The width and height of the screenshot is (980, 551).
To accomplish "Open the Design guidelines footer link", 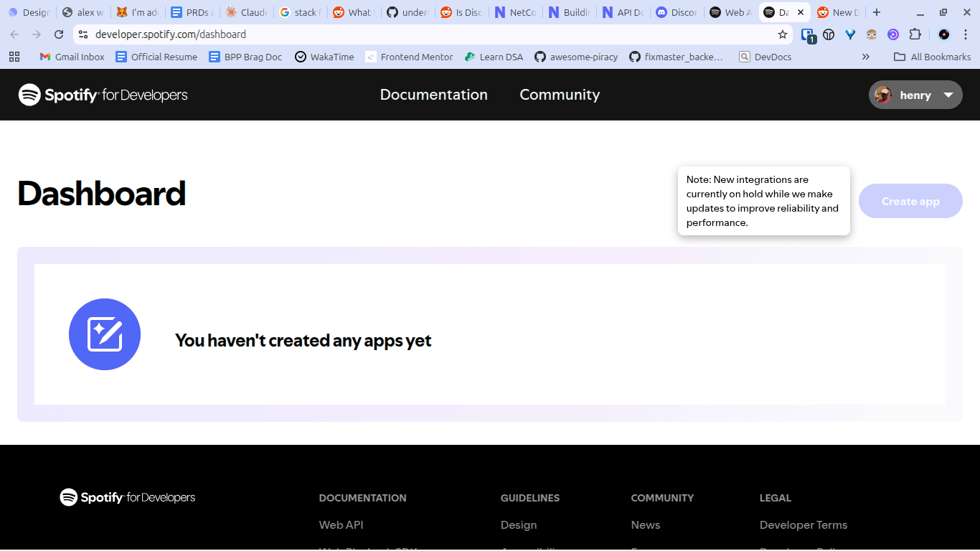I will point(519,525).
